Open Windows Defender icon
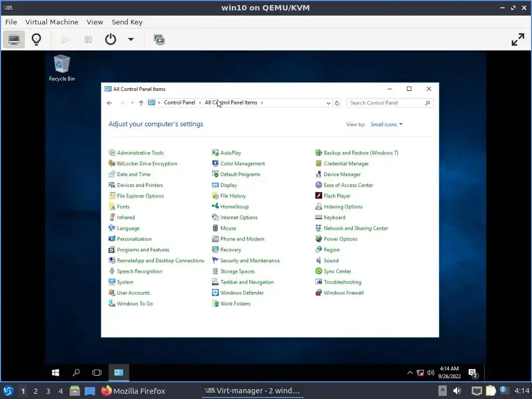The image size is (532, 399). [215, 292]
